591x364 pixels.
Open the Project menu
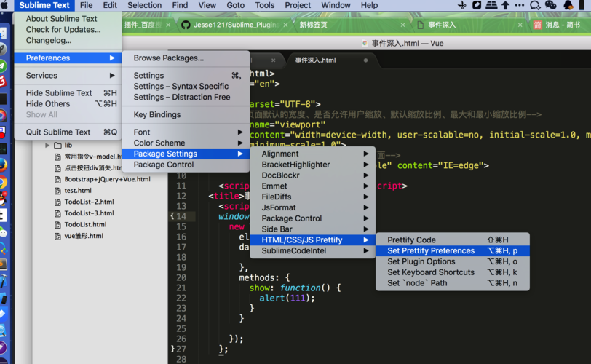(x=298, y=5)
